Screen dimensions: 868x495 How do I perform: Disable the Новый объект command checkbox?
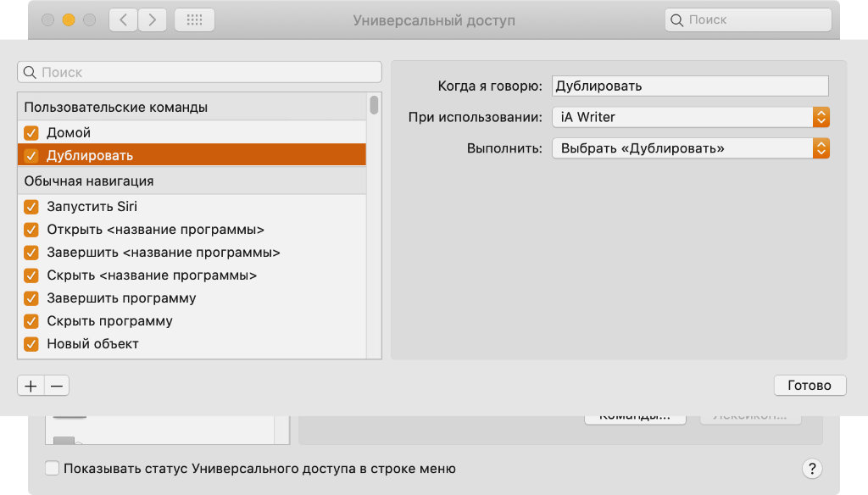pos(31,344)
